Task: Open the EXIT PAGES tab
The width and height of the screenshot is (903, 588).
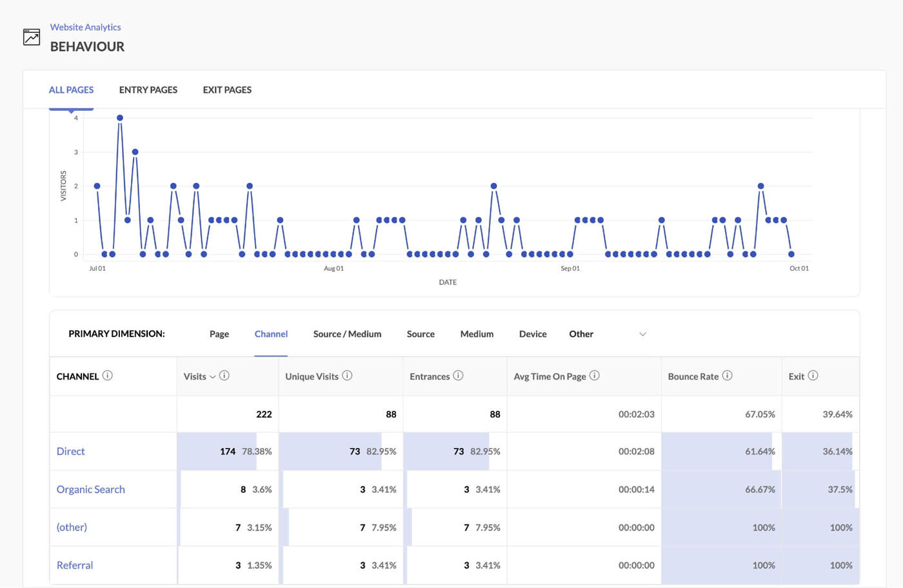Action: point(227,90)
